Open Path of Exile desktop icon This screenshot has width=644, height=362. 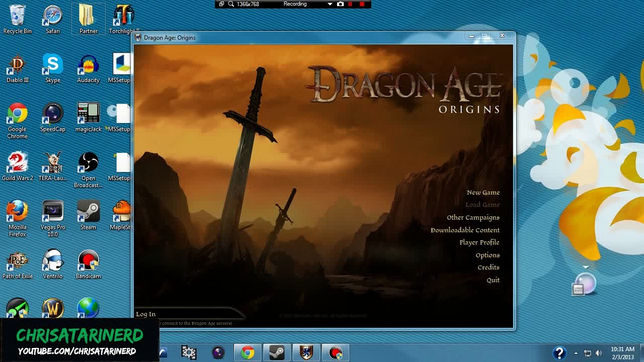pyautogui.click(x=17, y=265)
